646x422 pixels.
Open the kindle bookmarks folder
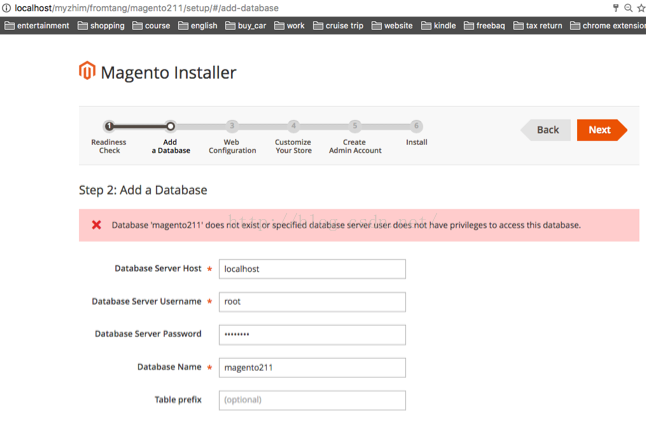click(439, 26)
